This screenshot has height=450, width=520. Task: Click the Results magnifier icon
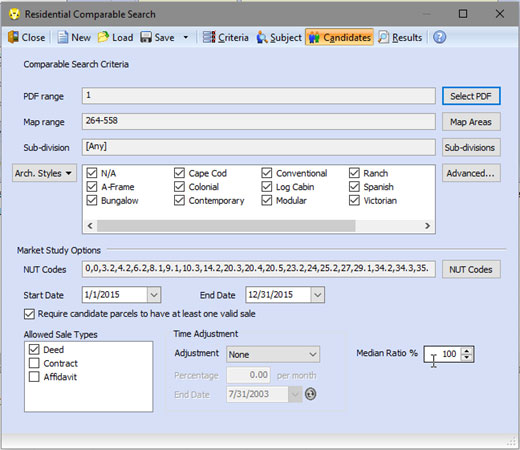383,37
